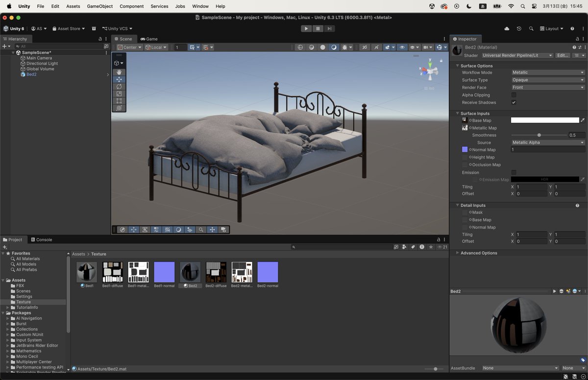The image size is (588, 380).
Task: Open the material preset selector icon
Action: 580,47
